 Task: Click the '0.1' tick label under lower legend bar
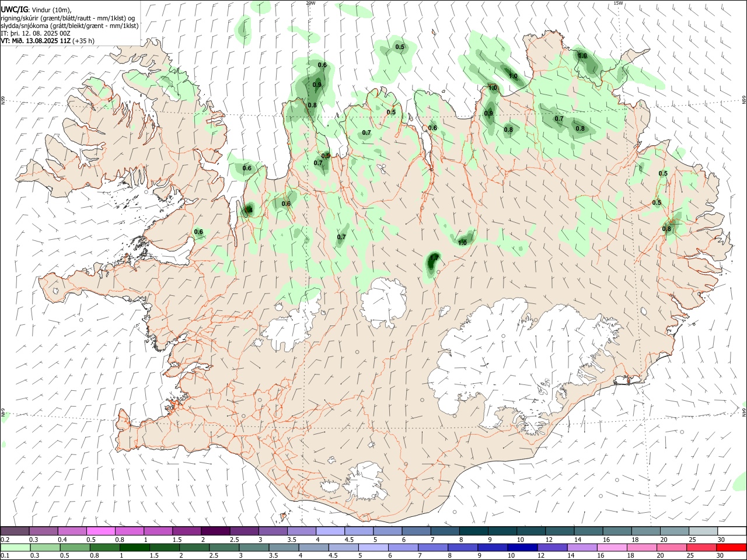(x=5, y=556)
